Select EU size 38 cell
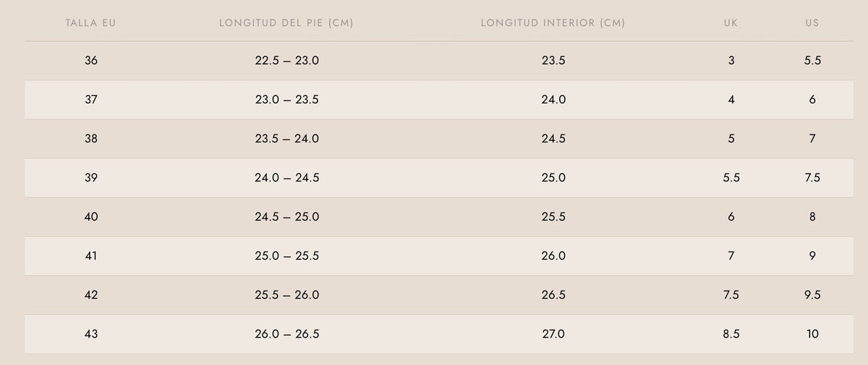The height and width of the screenshot is (365, 868). click(90, 139)
